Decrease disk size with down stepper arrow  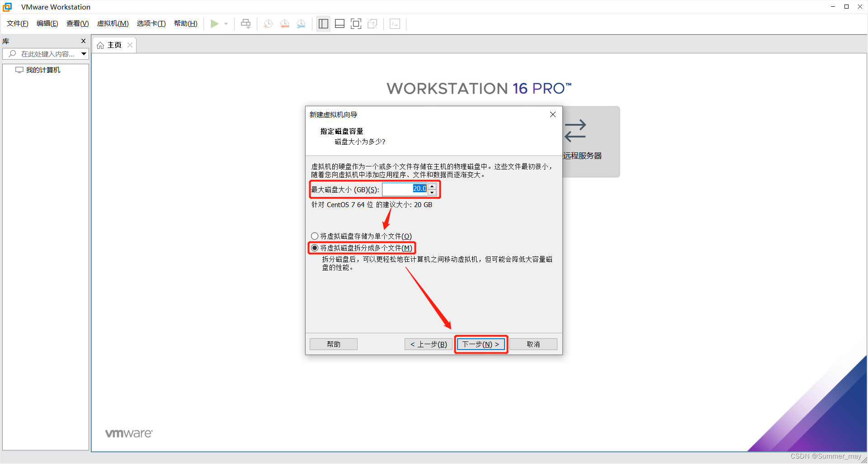click(x=432, y=193)
